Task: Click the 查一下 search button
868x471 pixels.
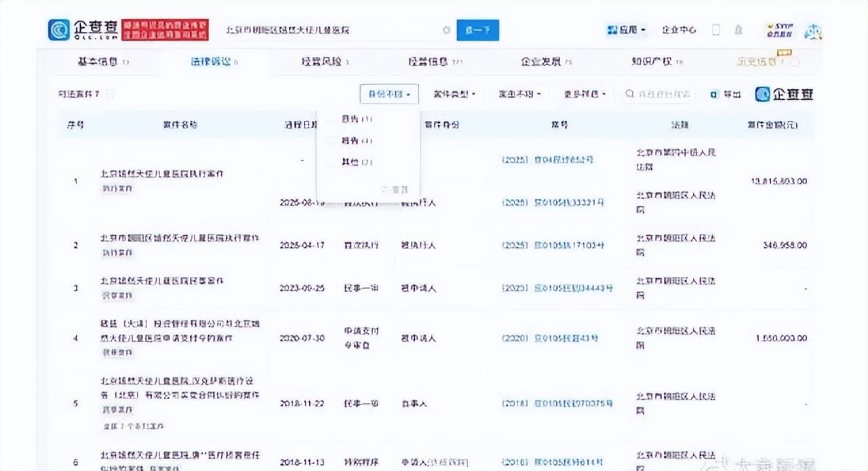Action: 478,30
